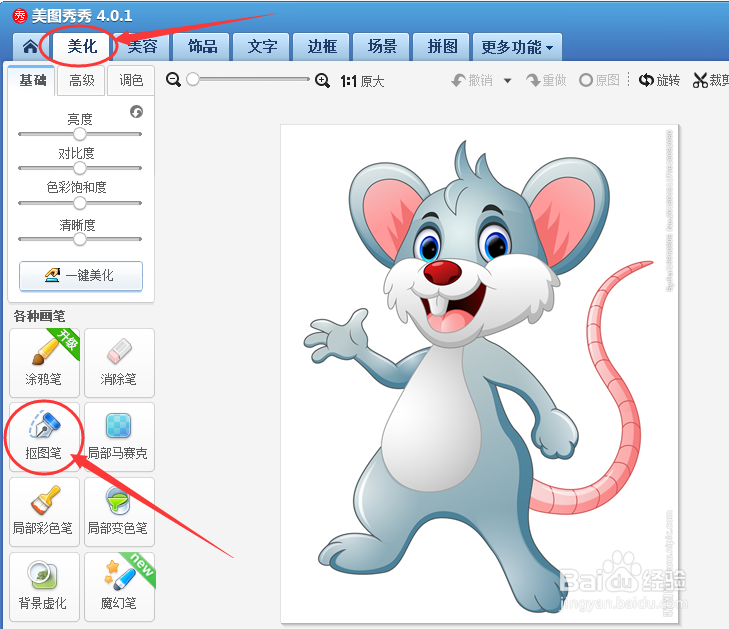This screenshot has width=729, height=629.
Task: Adjust the 对比度 contrast slider
Action: pyautogui.click(x=80, y=168)
